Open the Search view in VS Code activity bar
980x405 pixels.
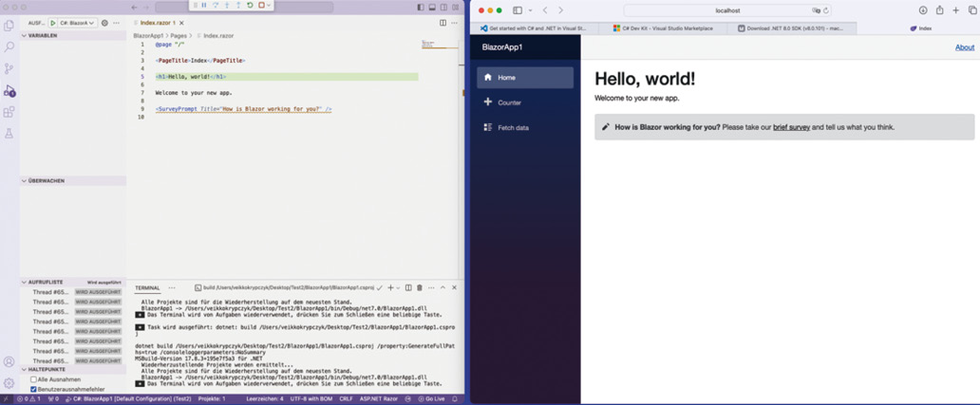[x=9, y=46]
